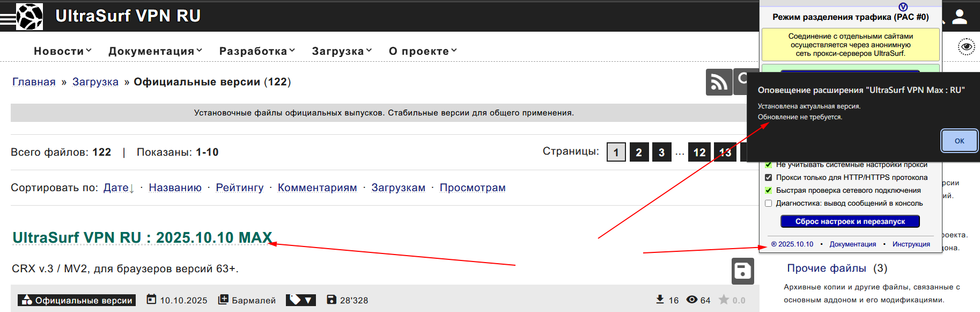This screenshot has width=980, height=312.
Task: Sort files by Загрузкам
Action: point(399,187)
